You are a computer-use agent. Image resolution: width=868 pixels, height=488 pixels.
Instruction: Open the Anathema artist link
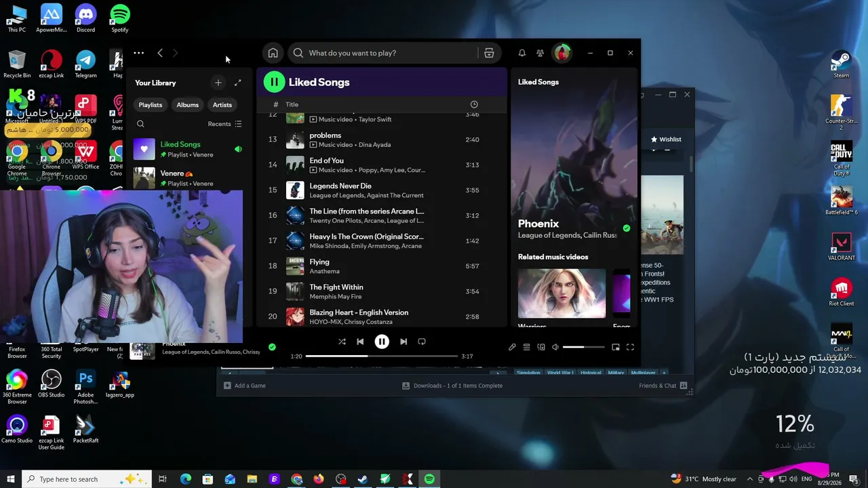[325, 271]
